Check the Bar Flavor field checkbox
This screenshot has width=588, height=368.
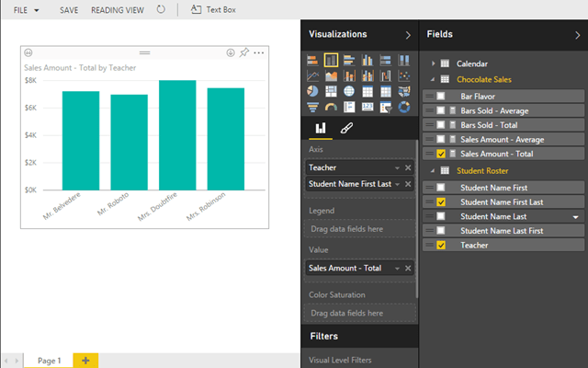click(x=441, y=96)
